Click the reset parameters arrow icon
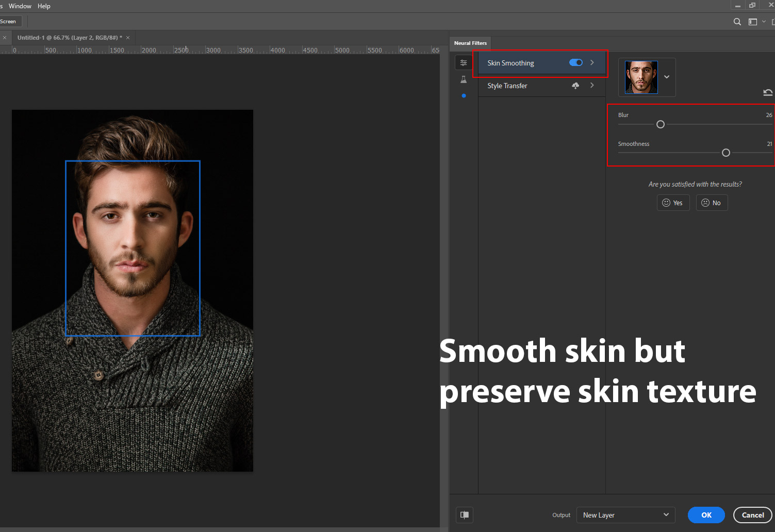 tap(767, 92)
